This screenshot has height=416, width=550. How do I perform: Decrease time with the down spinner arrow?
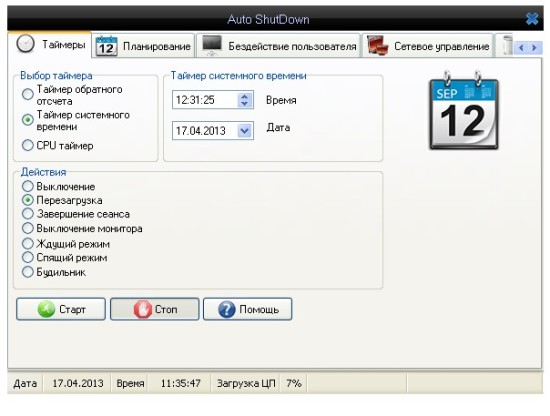pos(245,104)
